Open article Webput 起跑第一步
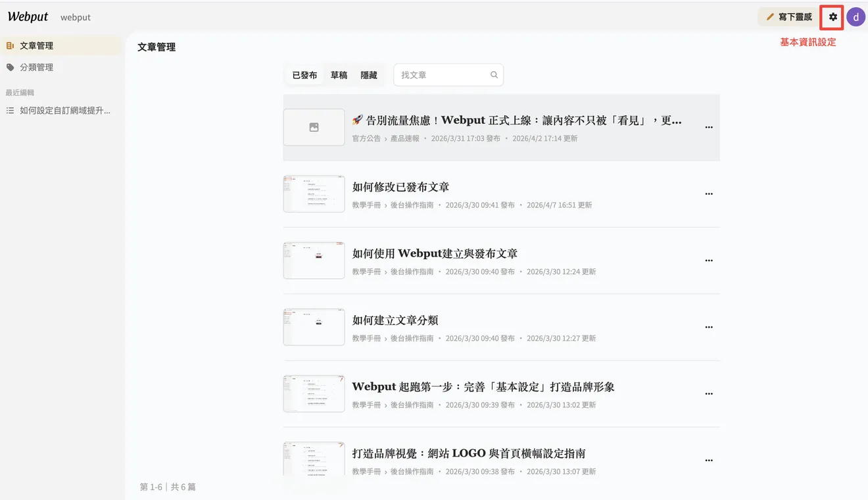Screen dimensions: 868x500 point(483,387)
